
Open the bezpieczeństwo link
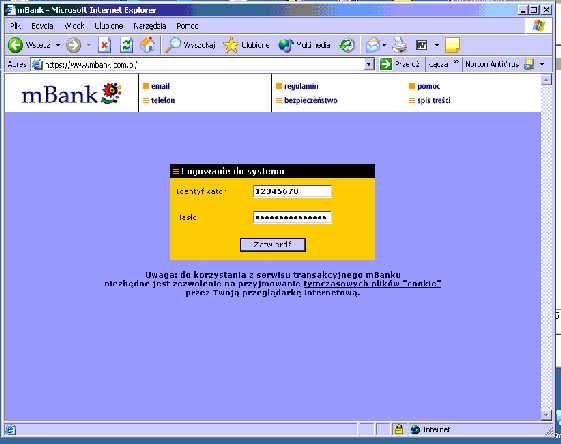311,101
